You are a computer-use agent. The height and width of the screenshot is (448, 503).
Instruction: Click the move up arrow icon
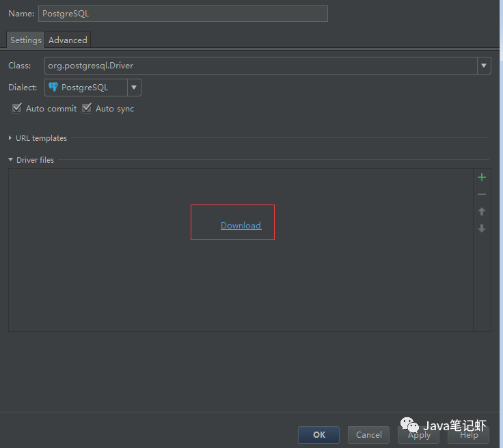click(x=482, y=211)
